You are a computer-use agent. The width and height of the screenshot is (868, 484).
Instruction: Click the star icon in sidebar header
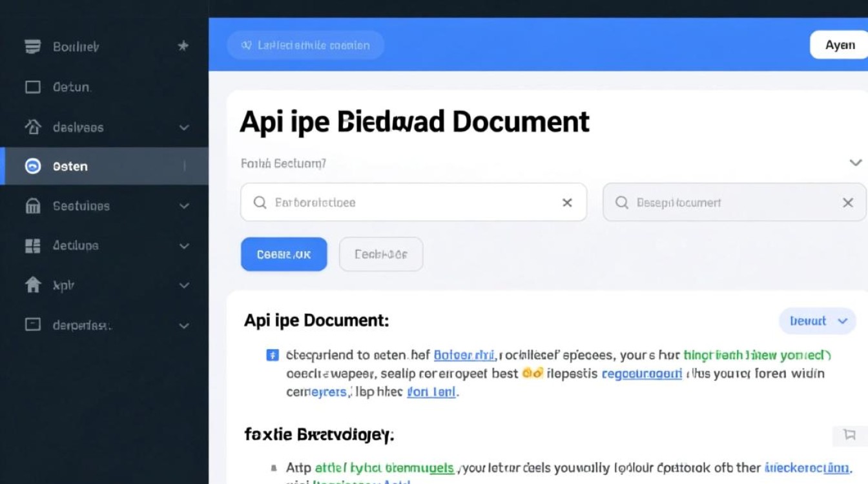pos(183,46)
